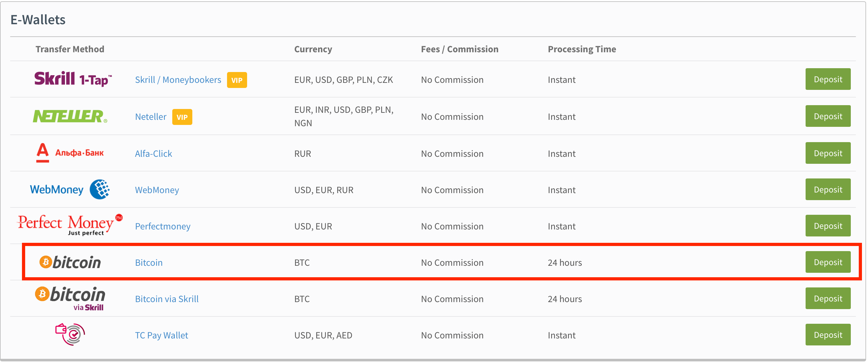Viewport: 868px width, 362px height.
Task: Open the Alfa-Click link
Action: (153, 154)
